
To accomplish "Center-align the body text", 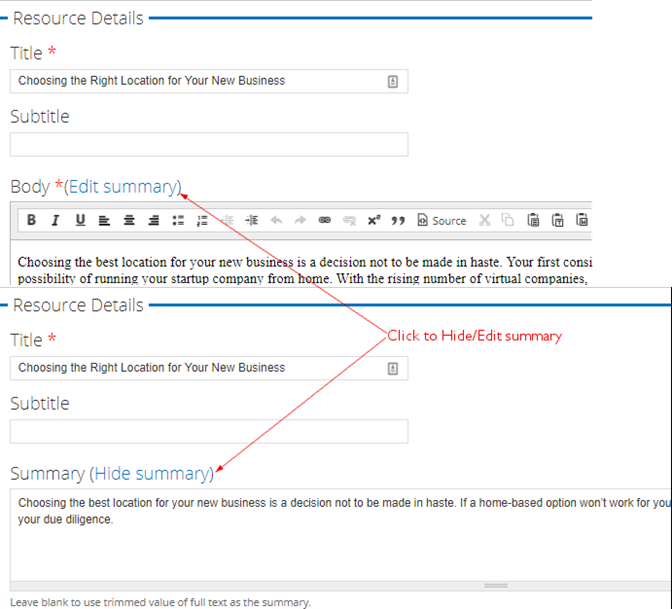I will (x=129, y=220).
